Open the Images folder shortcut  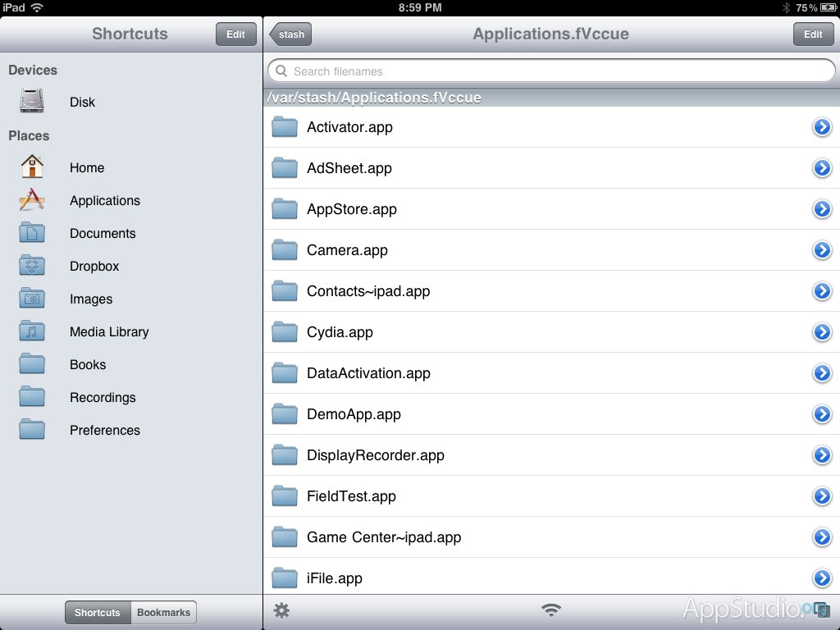click(90, 299)
